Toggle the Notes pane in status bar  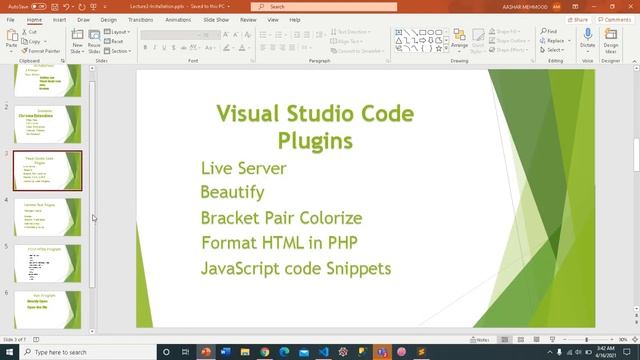(x=480, y=340)
